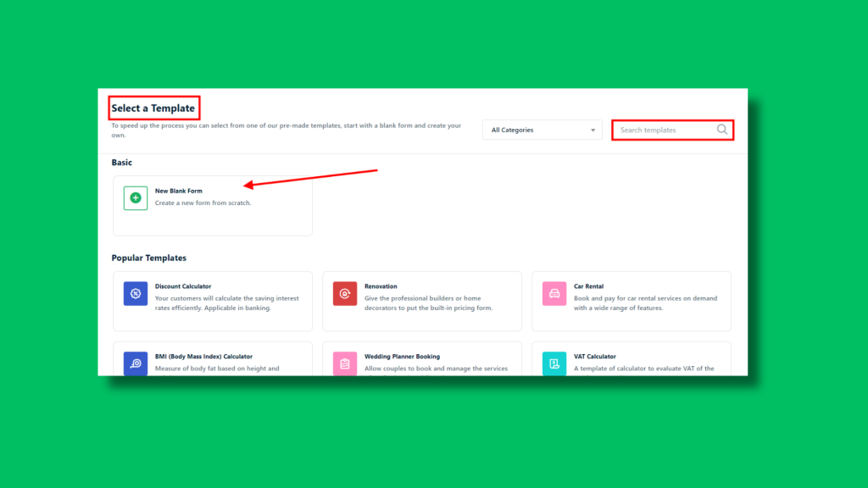
Task: Click the red Renovation template icon
Action: 344,293
